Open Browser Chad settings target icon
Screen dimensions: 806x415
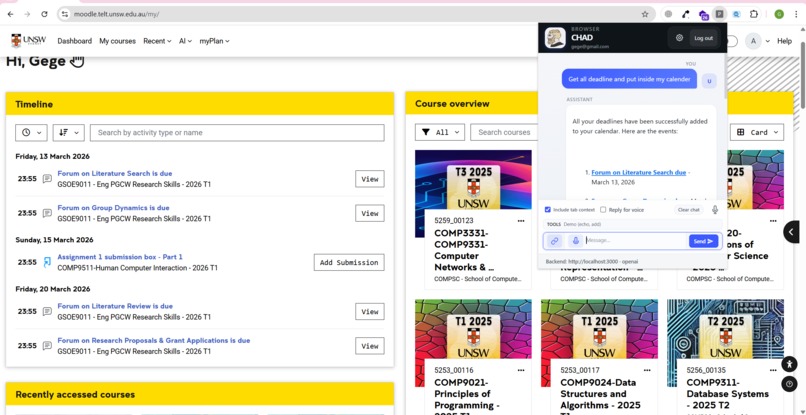coord(679,38)
